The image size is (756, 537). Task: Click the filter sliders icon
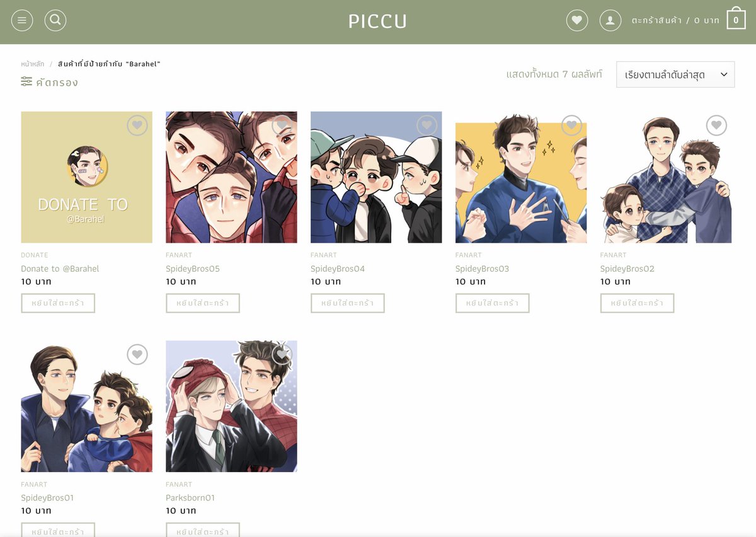pos(26,82)
